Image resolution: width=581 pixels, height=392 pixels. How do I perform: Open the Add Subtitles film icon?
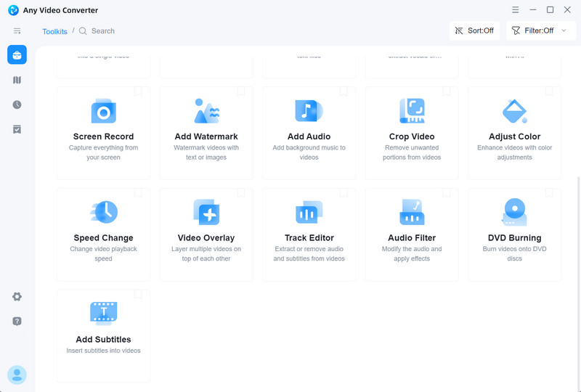pos(104,314)
